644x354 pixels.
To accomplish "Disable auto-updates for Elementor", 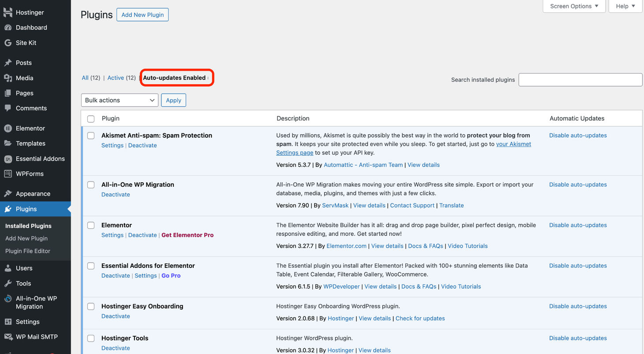I will click(x=578, y=225).
